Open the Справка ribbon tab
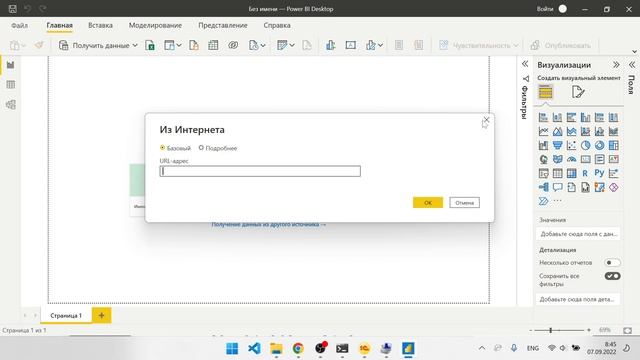This screenshot has height=360, width=640. tap(277, 25)
